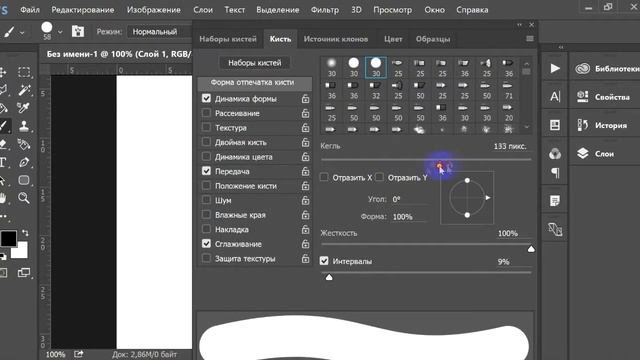Image resolution: width=640 pixels, height=360 pixels.
Task: Open brush panel options menu icon
Action: pyautogui.click(x=529, y=38)
